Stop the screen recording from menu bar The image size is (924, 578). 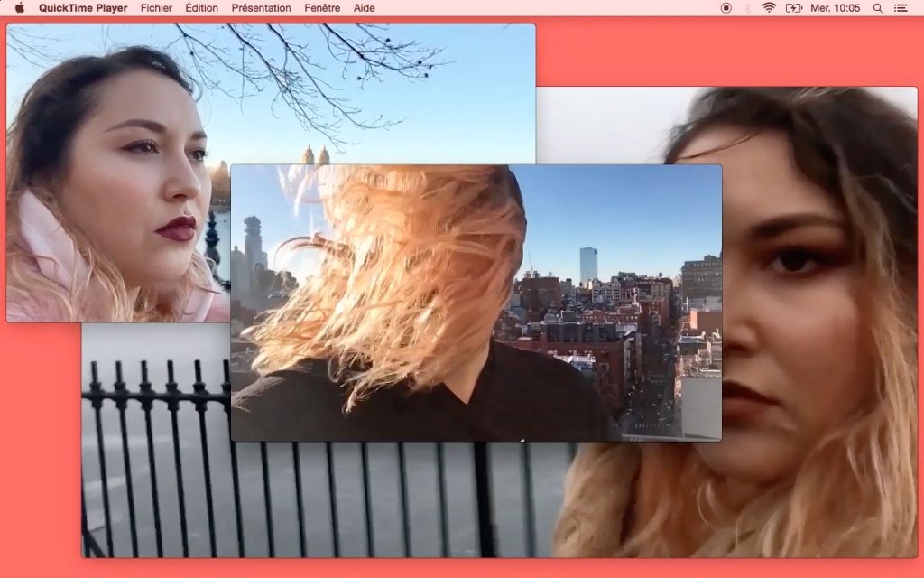click(726, 8)
